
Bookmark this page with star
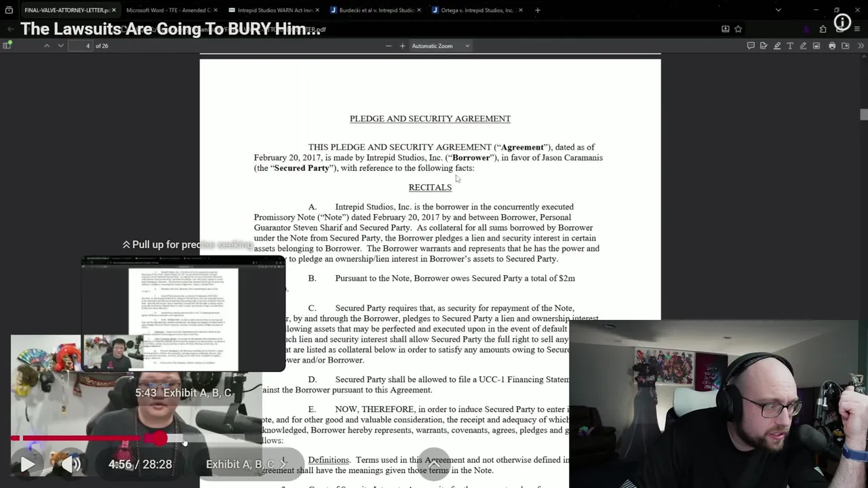click(738, 29)
